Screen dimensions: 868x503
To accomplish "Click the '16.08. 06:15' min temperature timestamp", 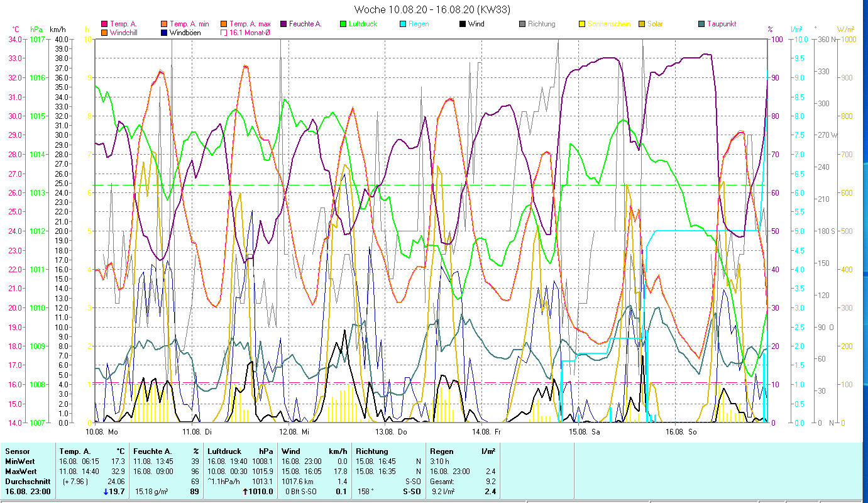I will (x=80, y=462).
